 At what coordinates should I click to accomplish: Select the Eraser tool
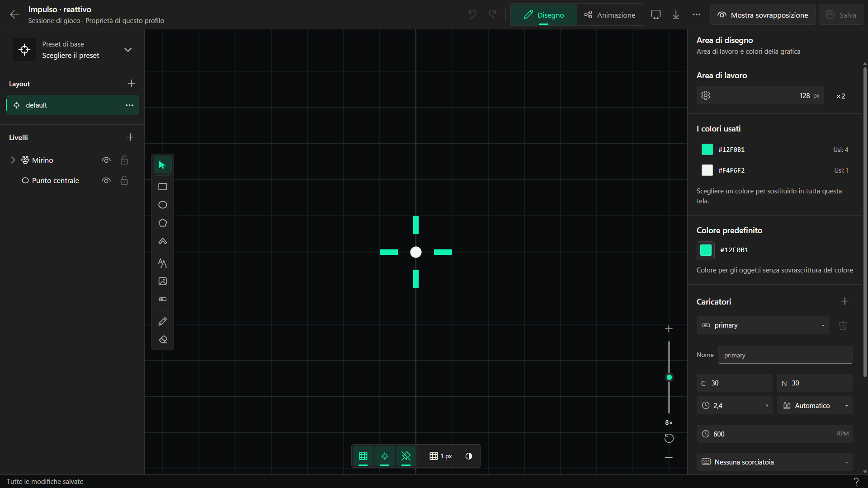click(x=163, y=339)
